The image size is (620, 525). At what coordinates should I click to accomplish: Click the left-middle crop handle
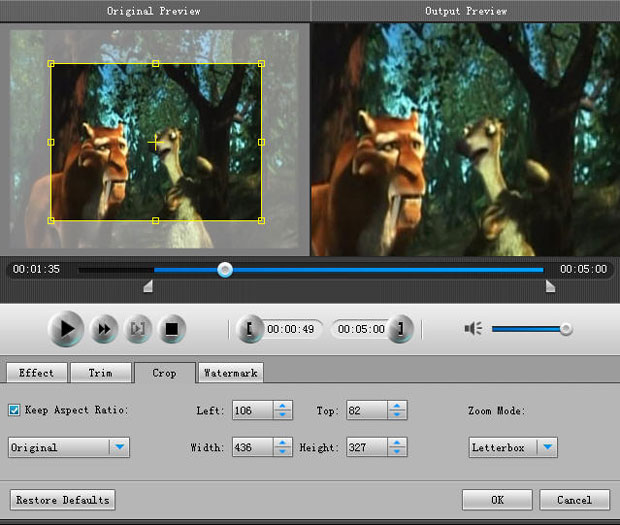click(x=51, y=142)
